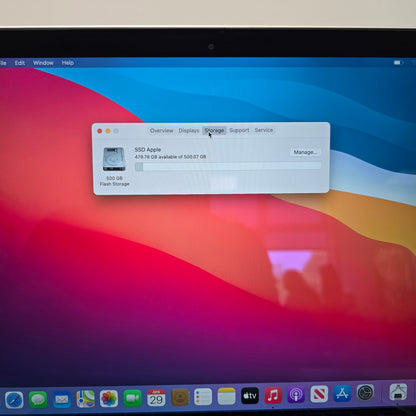Image resolution: width=416 pixels, height=416 pixels.
Task: Launch Messages from the Dock
Action: [x=38, y=399]
